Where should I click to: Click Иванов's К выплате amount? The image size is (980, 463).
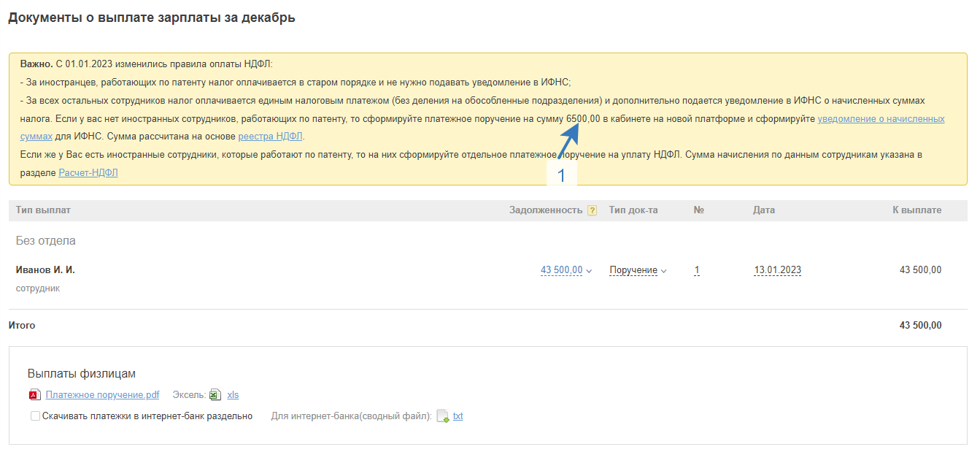point(920,270)
